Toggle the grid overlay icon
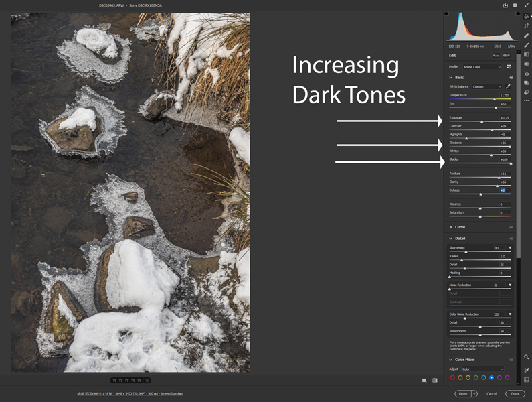Viewport: 532px width, 402px height. (527, 379)
